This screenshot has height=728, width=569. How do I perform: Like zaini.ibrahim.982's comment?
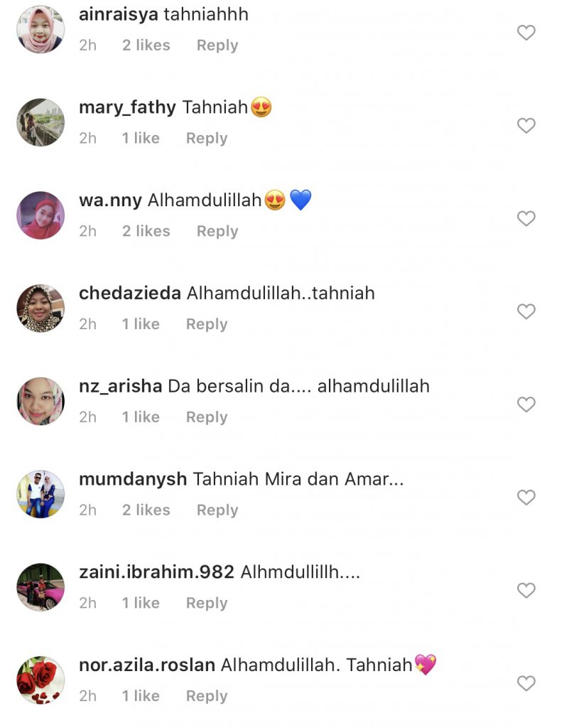(x=526, y=590)
